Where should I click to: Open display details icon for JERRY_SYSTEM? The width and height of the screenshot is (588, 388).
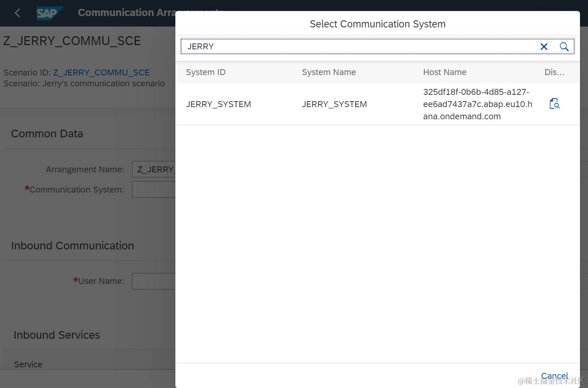click(554, 104)
